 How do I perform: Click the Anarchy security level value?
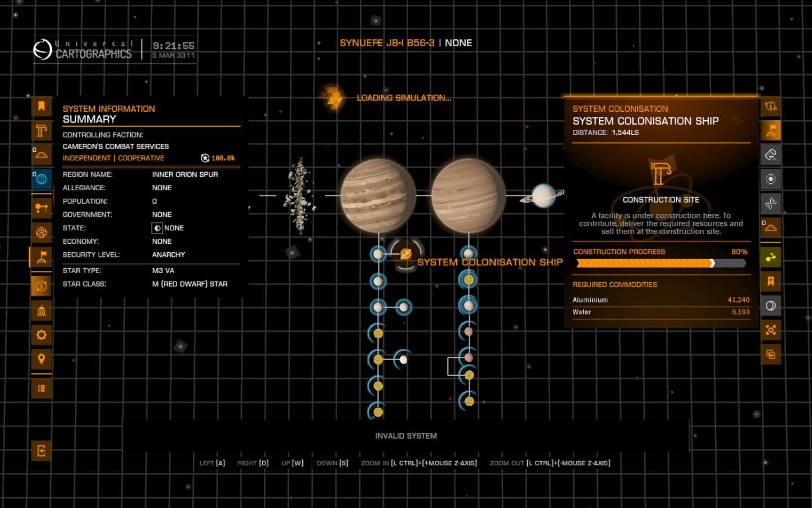click(x=169, y=255)
